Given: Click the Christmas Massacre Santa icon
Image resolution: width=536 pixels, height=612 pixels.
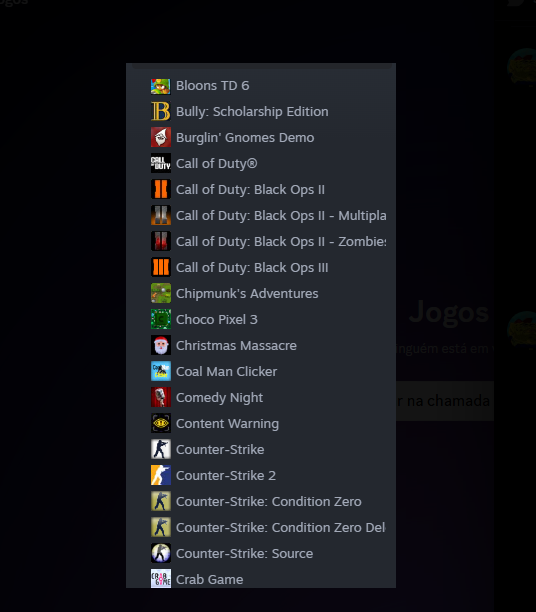Looking at the screenshot, I should [161, 345].
